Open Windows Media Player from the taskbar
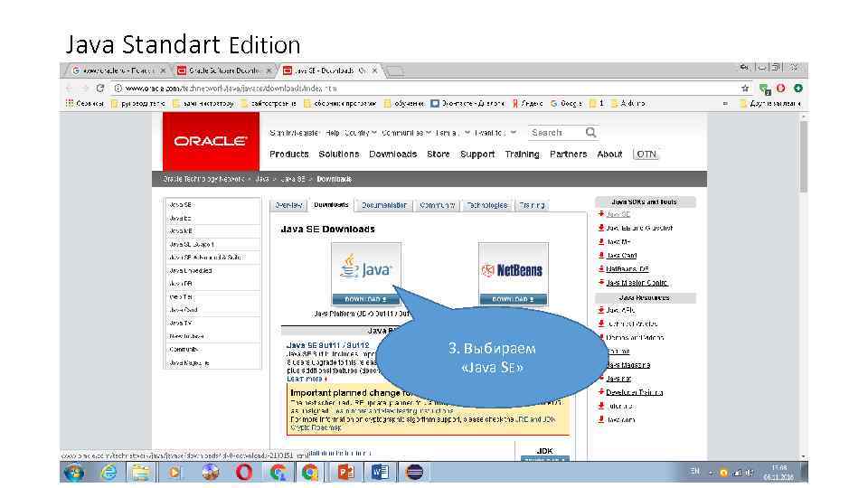This screenshot has height=488, width=868. 175,472
